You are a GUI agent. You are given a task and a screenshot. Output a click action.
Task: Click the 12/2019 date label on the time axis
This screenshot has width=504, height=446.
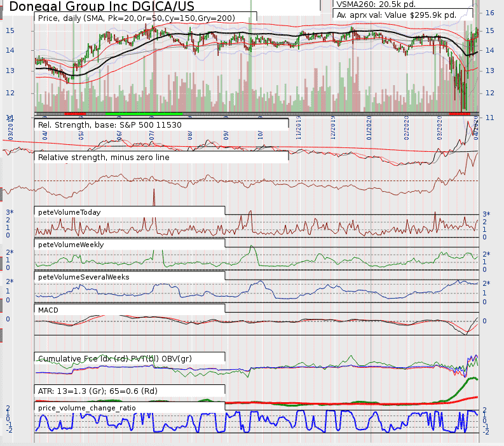(x=333, y=128)
